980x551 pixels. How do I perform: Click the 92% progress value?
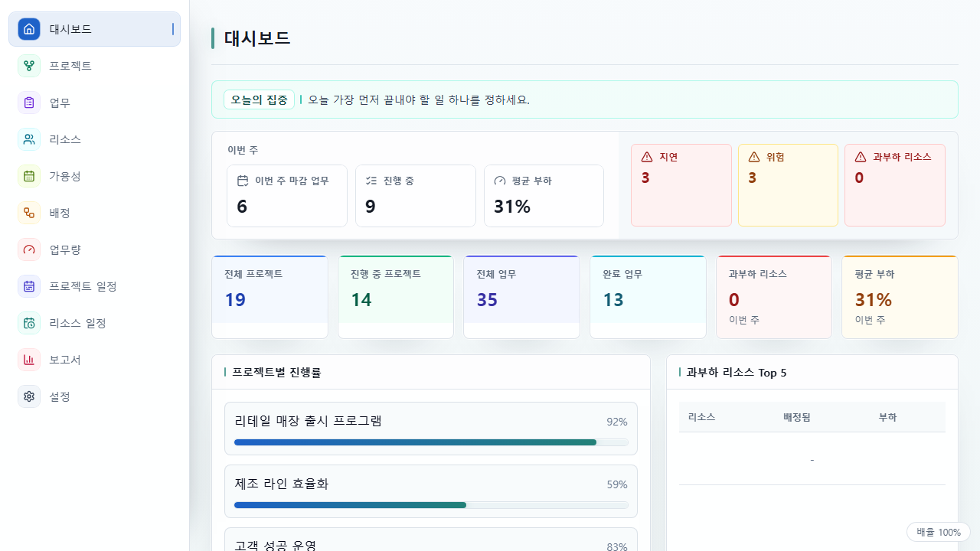[617, 422]
